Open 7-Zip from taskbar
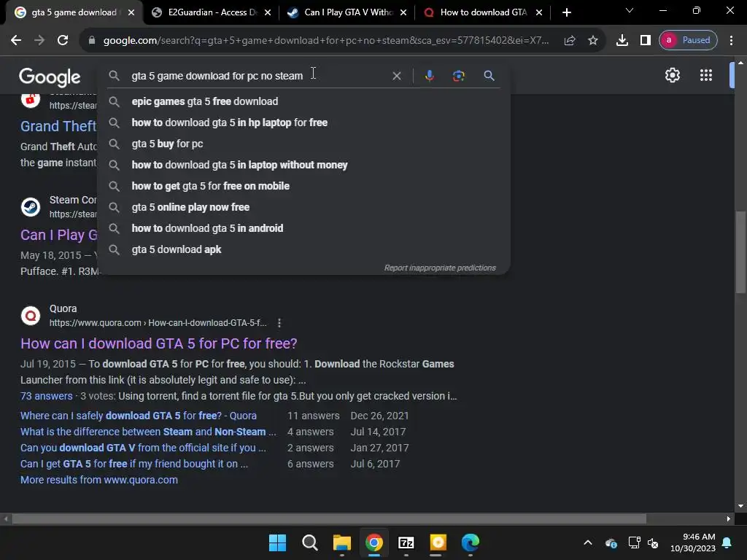747x560 pixels. click(x=406, y=542)
